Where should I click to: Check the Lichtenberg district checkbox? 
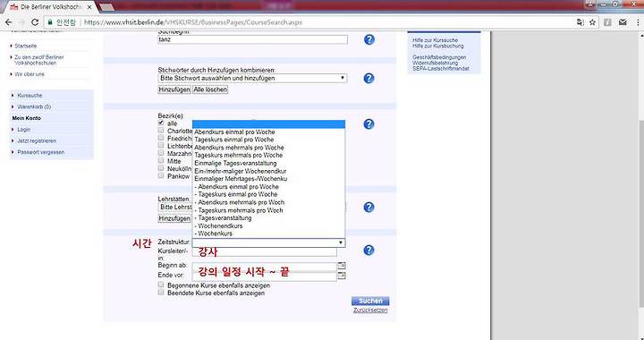[x=161, y=145]
